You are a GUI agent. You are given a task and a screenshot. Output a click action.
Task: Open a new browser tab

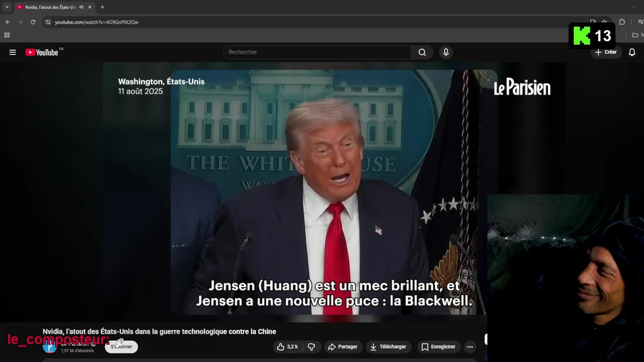coord(102,7)
